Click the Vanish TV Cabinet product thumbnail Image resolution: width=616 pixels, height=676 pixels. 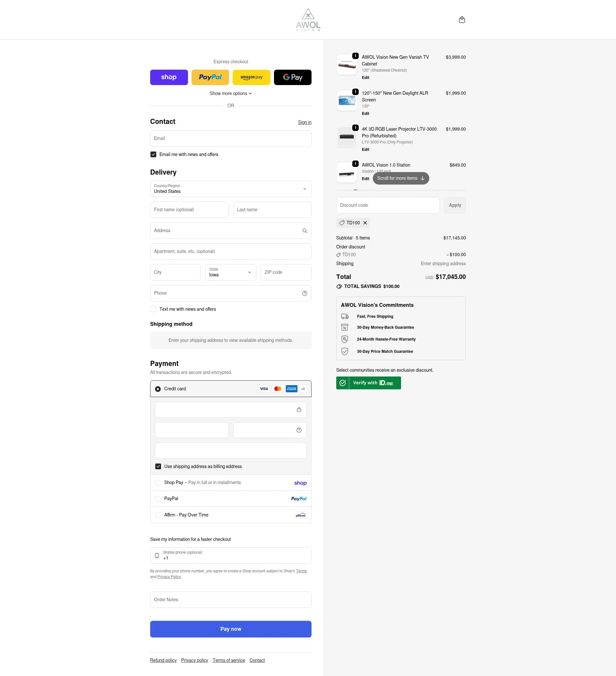click(x=346, y=65)
